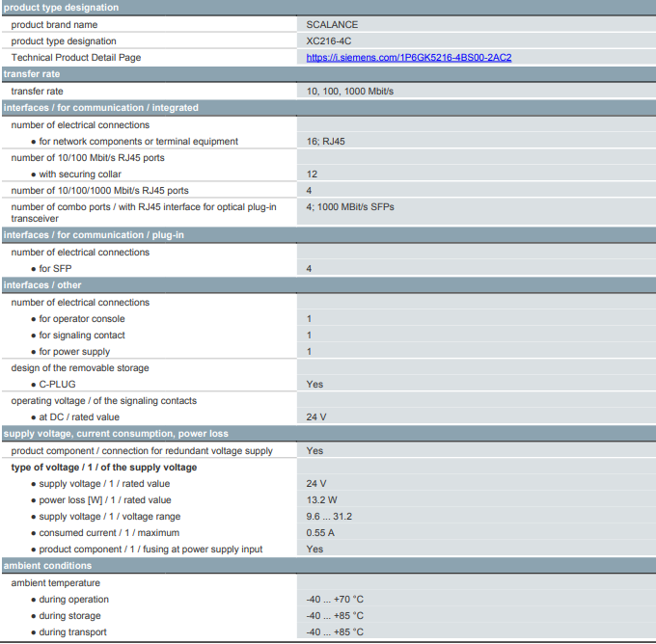The width and height of the screenshot is (656, 644).
Task: Click 'design of the removable storage' label
Action: pyautogui.click(x=80, y=368)
